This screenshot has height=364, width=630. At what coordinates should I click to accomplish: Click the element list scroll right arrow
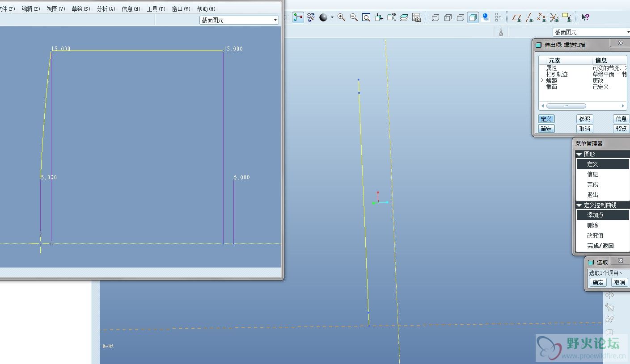[623, 106]
